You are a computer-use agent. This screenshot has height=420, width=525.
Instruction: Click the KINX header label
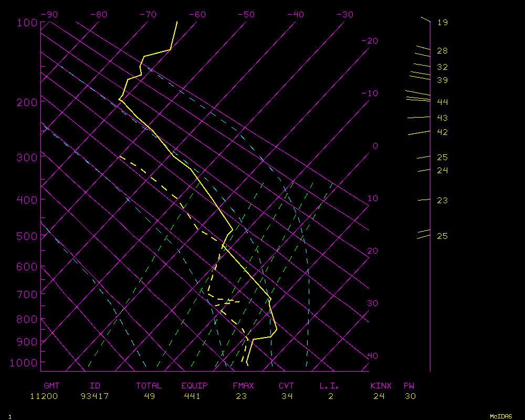(381, 386)
